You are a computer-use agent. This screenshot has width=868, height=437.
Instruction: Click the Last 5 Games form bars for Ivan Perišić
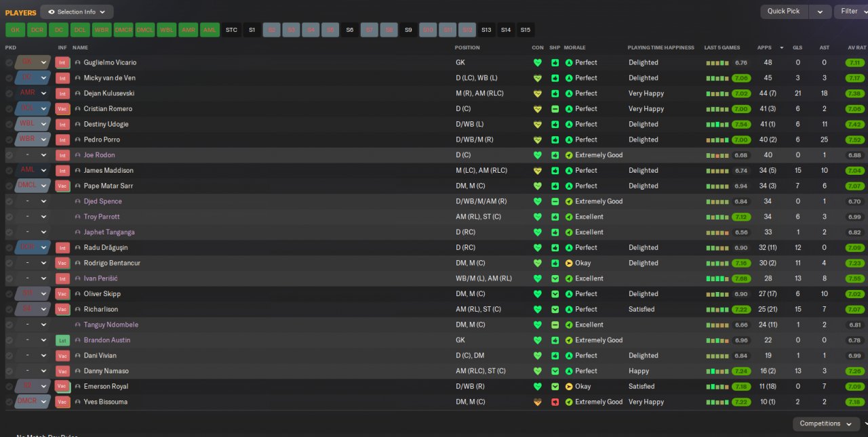(717, 278)
